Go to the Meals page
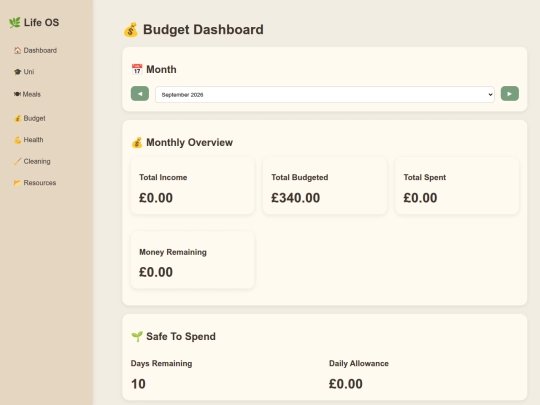The image size is (540, 405). pos(27,94)
